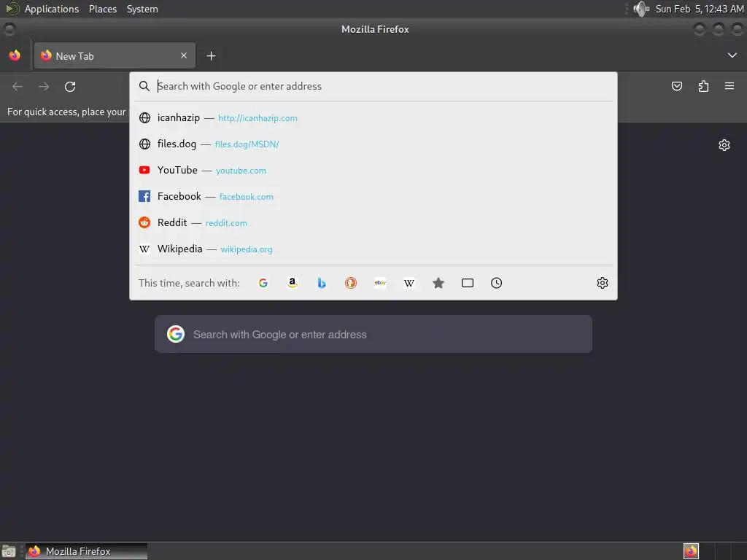Screen dimensions: 747x560
Task: Open the Extensions puzzle icon
Action: [x=703, y=86]
